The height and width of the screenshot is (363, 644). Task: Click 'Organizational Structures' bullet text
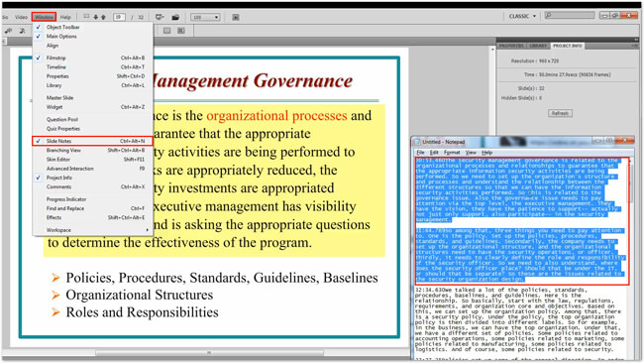(140, 295)
